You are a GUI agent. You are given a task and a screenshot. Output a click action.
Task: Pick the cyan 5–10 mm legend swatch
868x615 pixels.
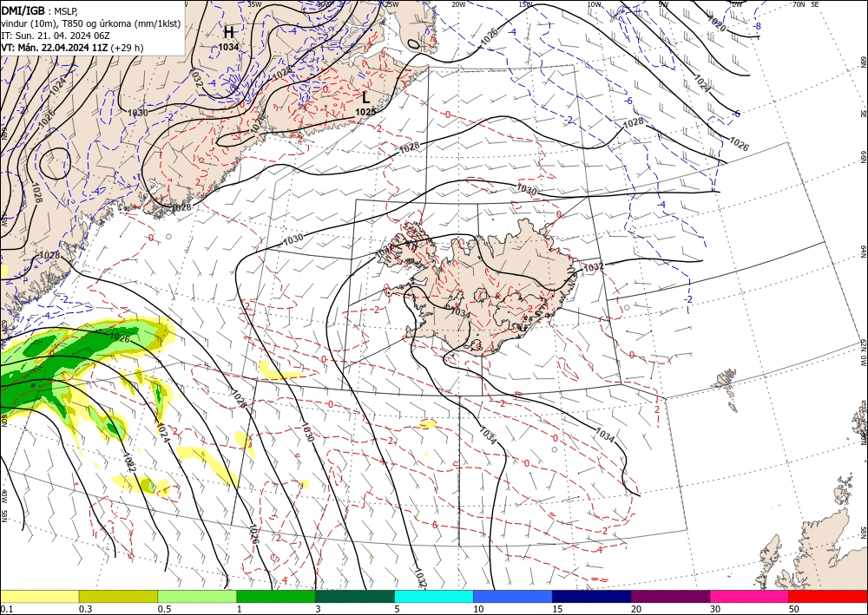click(x=434, y=596)
